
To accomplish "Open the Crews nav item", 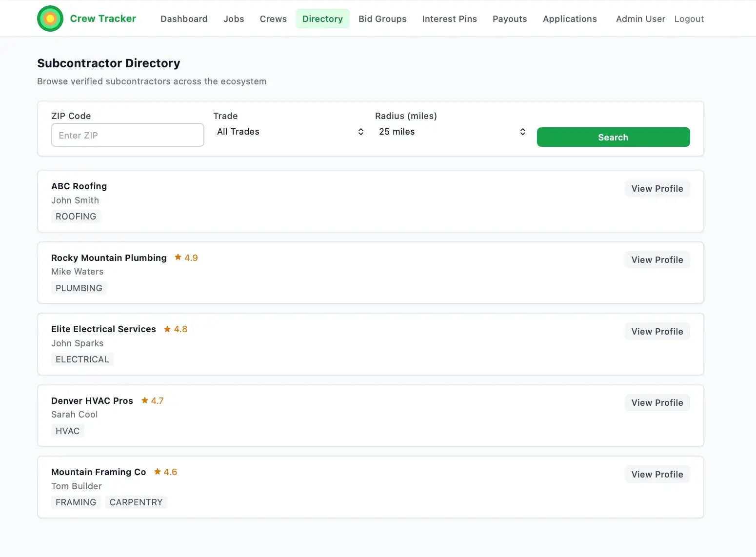I will [x=273, y=19].
